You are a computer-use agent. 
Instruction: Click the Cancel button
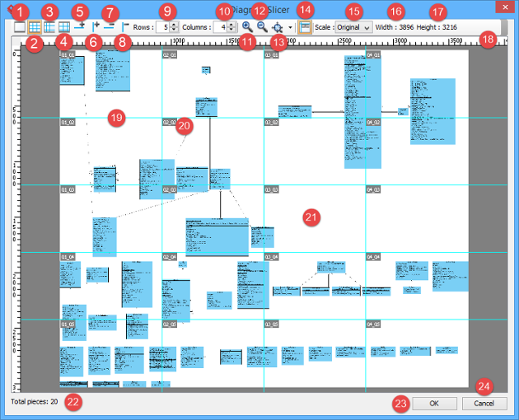(484, 404)
